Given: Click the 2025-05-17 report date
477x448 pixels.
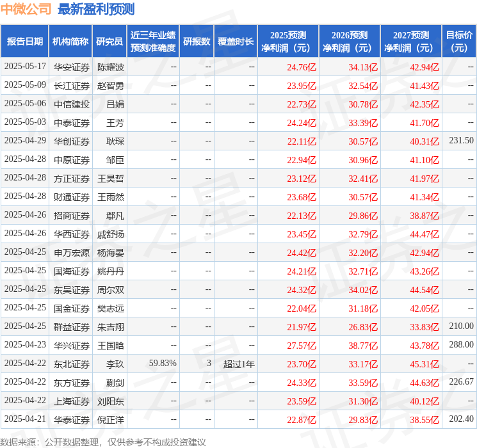Looking at the screenshot, I should (25, 67).
